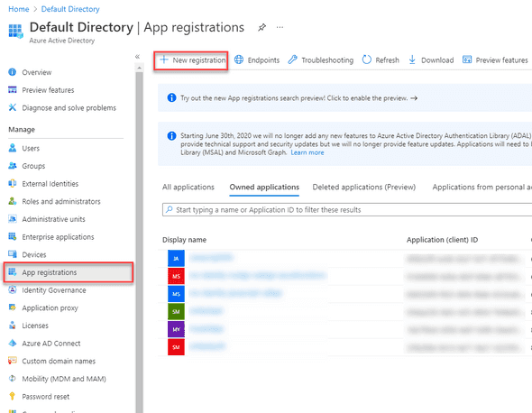Screen dimensions: 532x413
Task: Open Mobility (MDM and MAM)
Action: [64, 379]
